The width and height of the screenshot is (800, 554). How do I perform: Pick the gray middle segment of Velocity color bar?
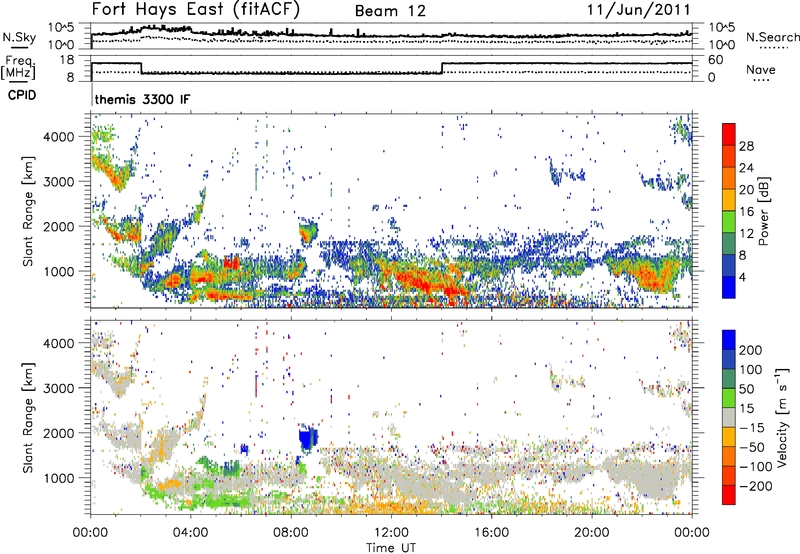(x=729, y=417)
